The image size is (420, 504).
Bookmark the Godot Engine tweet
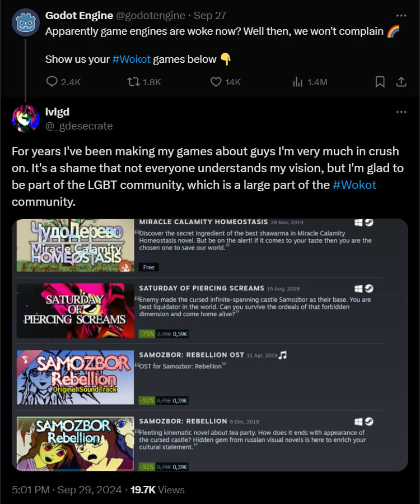380,82
